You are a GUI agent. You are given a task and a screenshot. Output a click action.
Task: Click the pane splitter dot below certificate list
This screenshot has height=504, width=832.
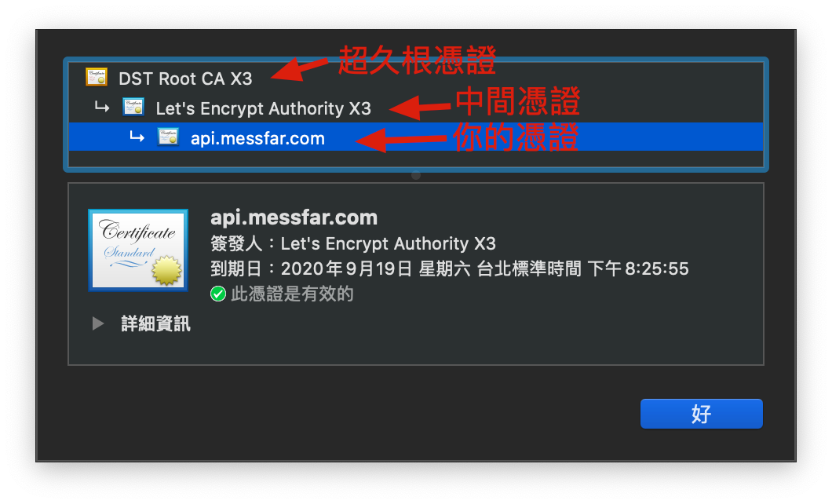pyautogui.click(x=416, y=175)
